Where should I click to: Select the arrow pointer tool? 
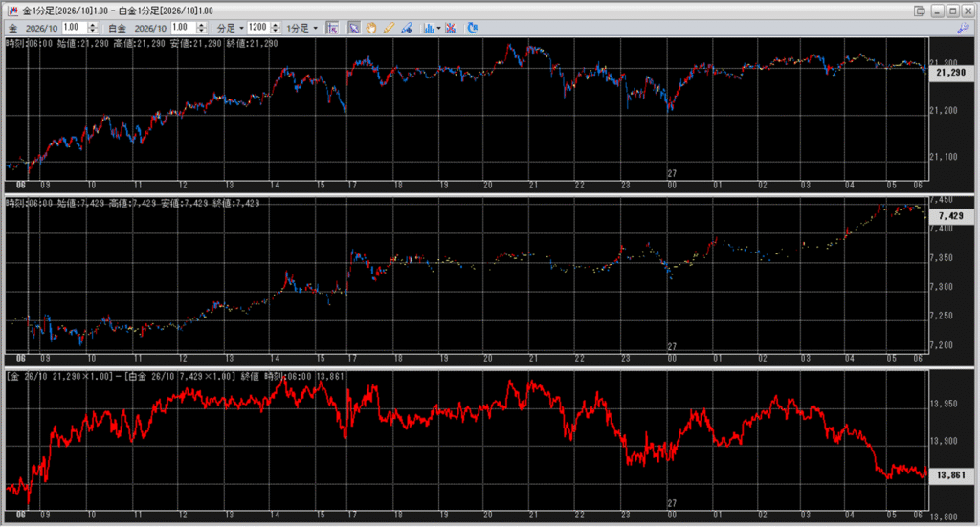353,28
